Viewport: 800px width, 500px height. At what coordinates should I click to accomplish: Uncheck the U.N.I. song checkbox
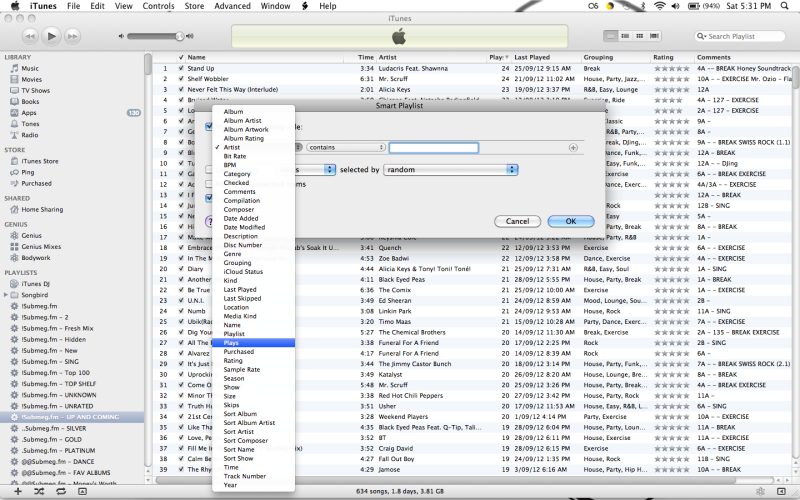pos(181,301)
